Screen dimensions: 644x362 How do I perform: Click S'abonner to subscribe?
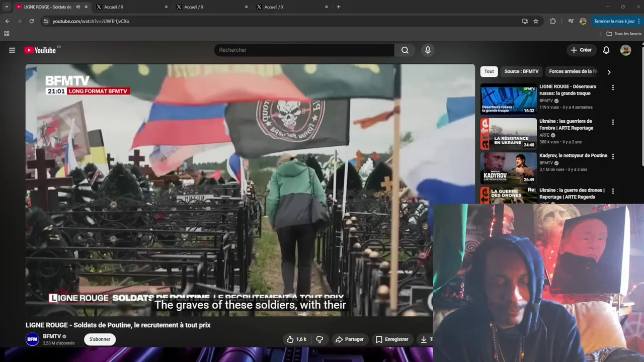100,339
